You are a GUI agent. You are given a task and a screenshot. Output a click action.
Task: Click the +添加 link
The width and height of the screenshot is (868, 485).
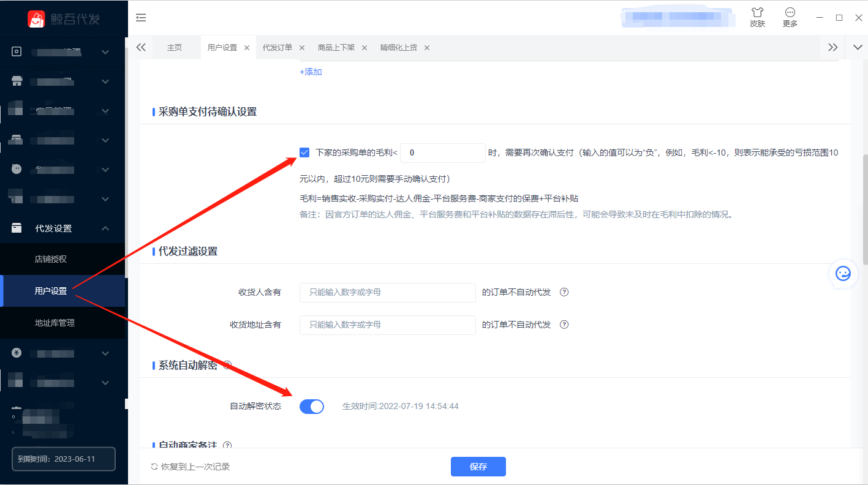[x=311, y=72]
